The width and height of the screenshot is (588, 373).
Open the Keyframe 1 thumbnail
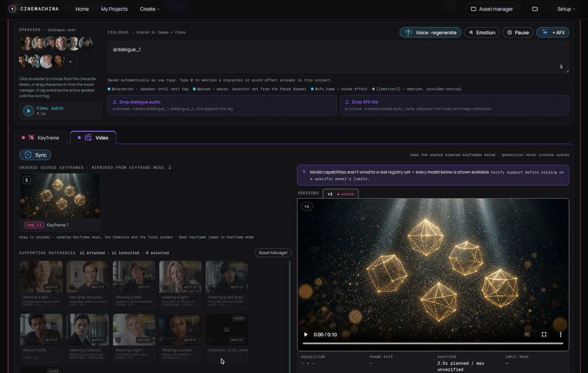coord(60,196)
